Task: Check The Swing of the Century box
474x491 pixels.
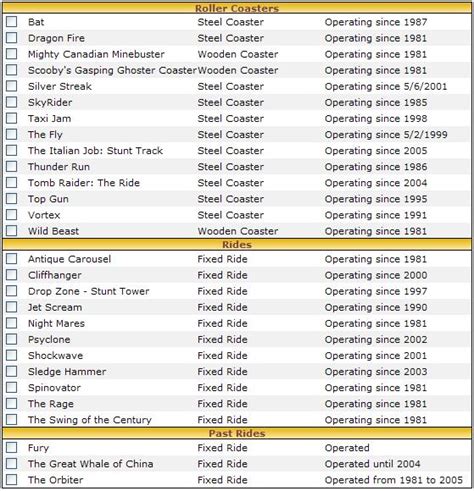Action: point(12,419)
